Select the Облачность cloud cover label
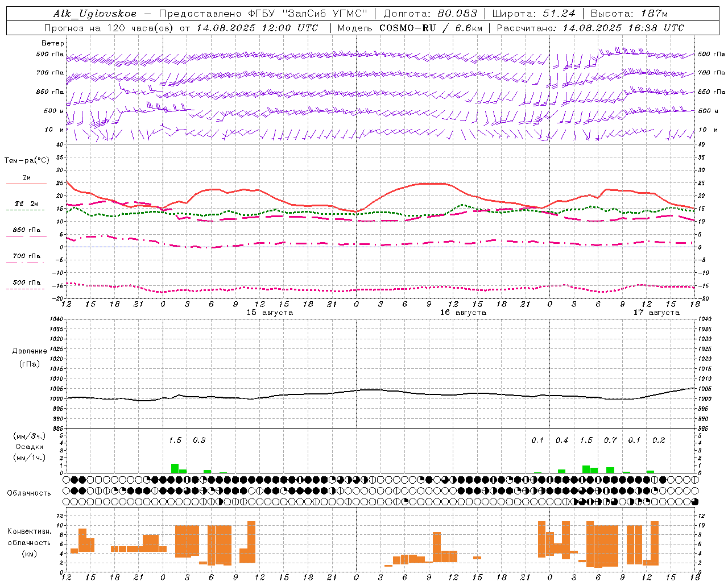This screenshot has height=582, width=728. tap(29, 493)
